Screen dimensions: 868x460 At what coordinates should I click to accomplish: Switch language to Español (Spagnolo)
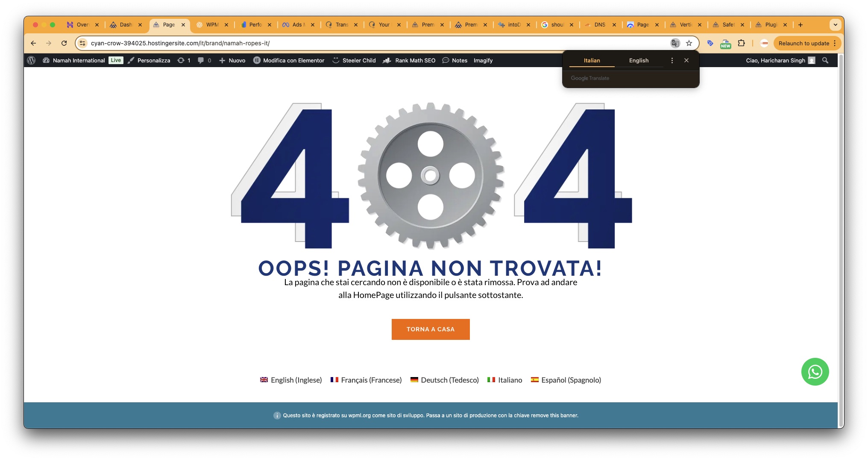(566, 380)
